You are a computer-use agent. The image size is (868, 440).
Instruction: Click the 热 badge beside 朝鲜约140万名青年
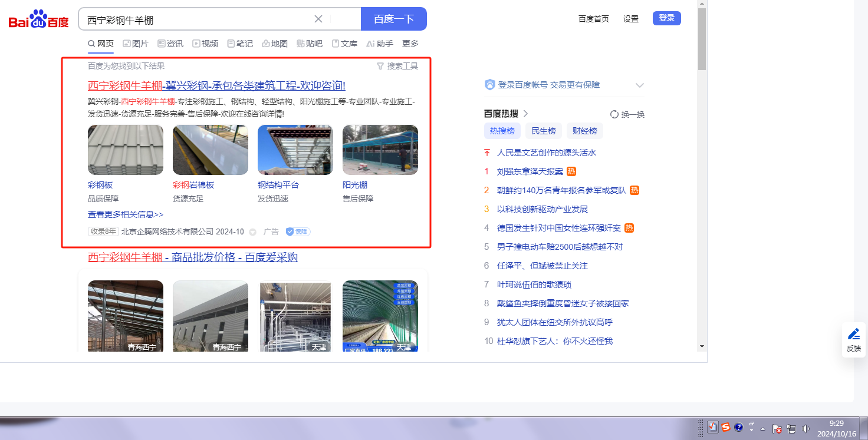[x=634, y=190]
